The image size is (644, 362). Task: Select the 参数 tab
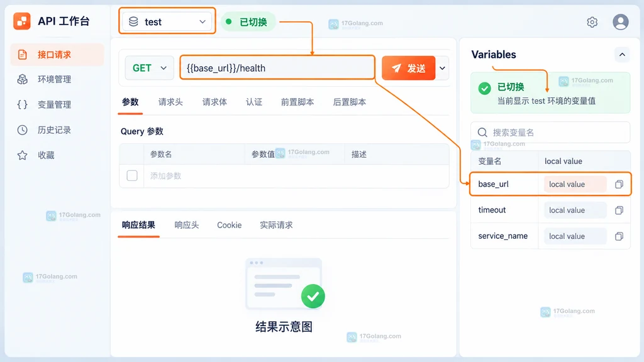click(x=130, y=102)
